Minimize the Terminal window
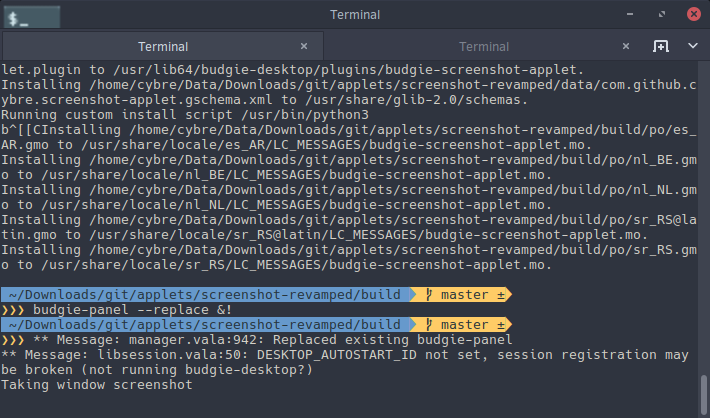Viewport: 710px width, 418px height. click(x=630, y=14)
